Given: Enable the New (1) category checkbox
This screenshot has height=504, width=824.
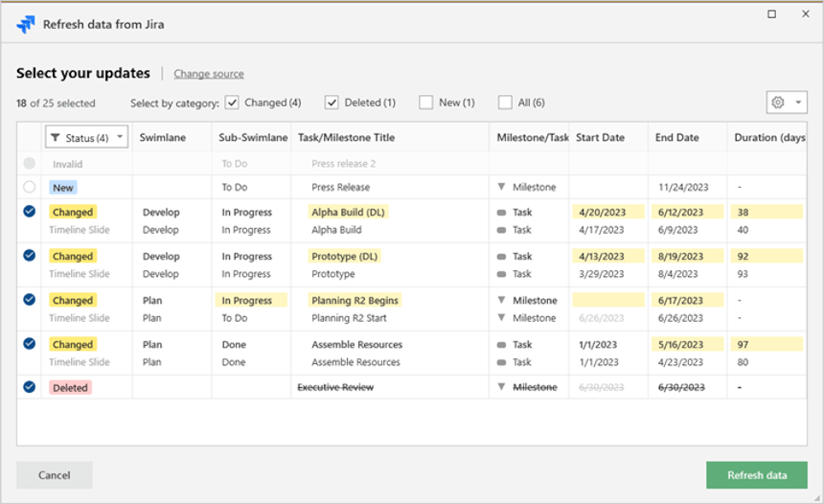Looking at the screenshot, I should [425, 103].
